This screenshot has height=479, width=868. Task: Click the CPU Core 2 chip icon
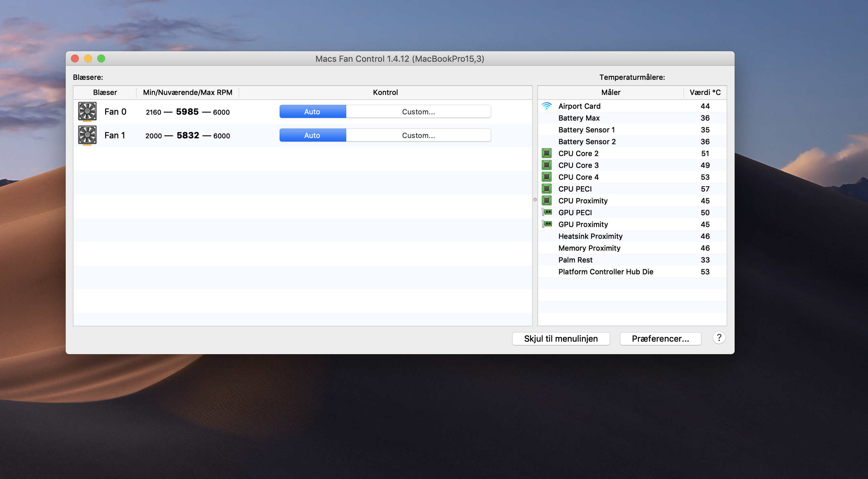546,153
